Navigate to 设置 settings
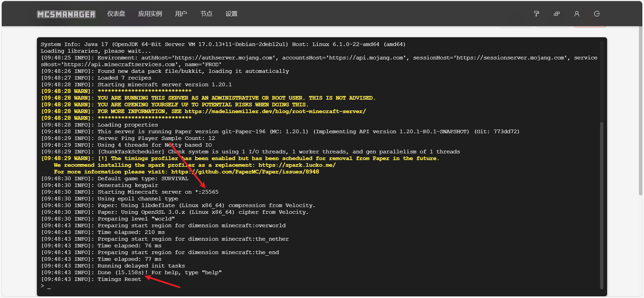The height and width of the screenshot is (298, 644). (231, 14)
